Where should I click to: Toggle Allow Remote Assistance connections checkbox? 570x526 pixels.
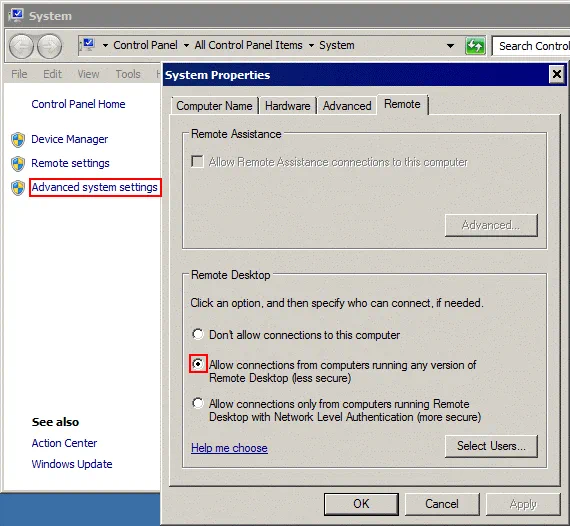[x=197, y=161]
